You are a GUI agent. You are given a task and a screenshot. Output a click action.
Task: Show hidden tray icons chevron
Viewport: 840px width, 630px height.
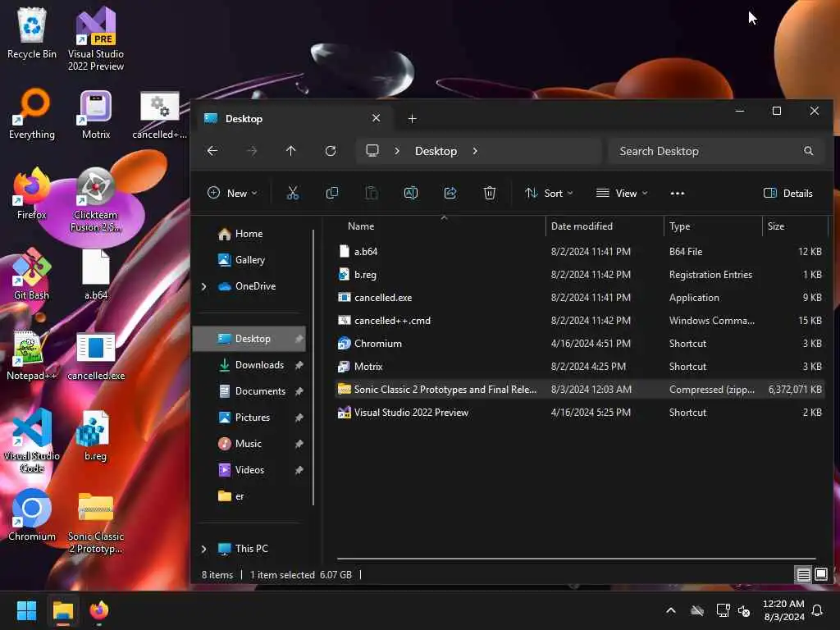[671, 610]
